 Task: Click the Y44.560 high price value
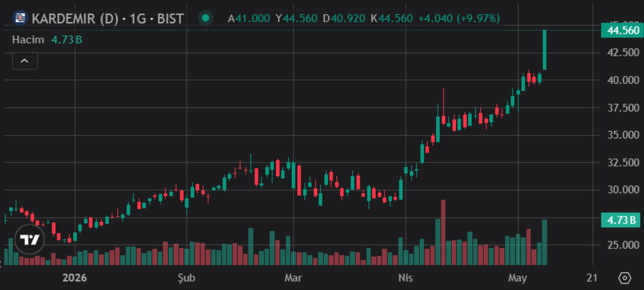[x=296, y=19]
